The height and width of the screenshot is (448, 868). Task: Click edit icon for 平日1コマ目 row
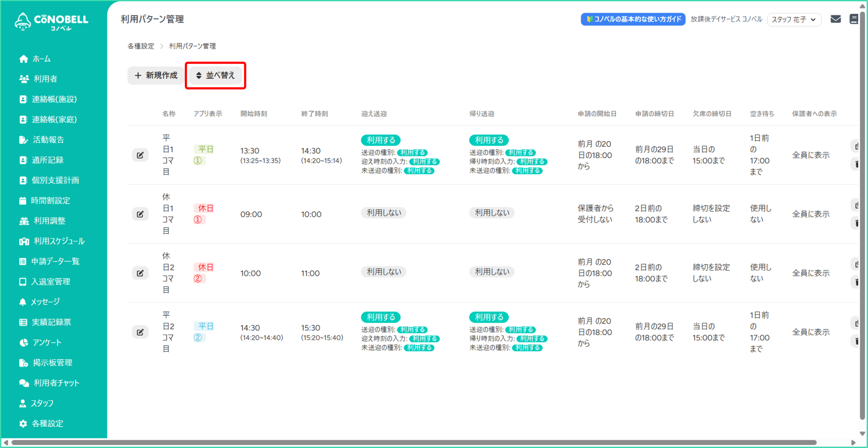(140, 155)
